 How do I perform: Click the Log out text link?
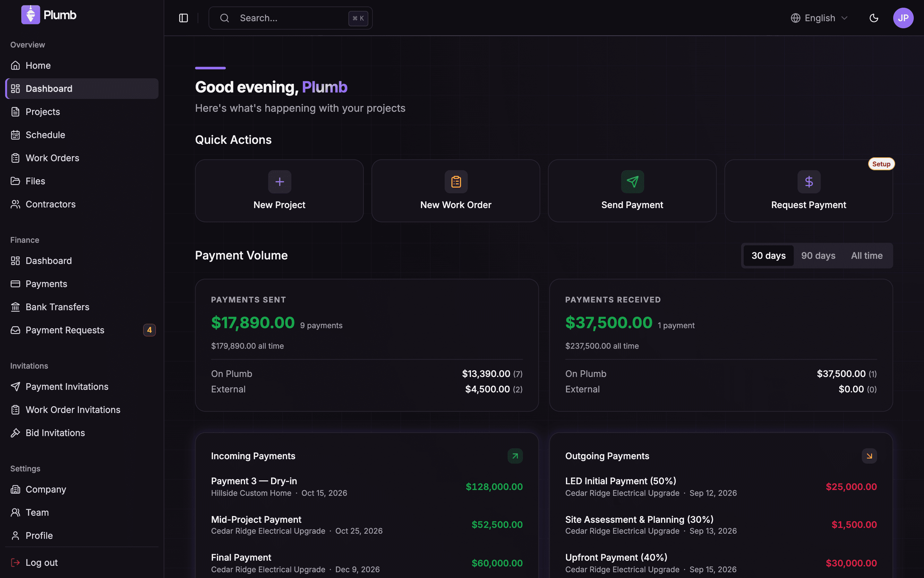(x=42, y=562)
